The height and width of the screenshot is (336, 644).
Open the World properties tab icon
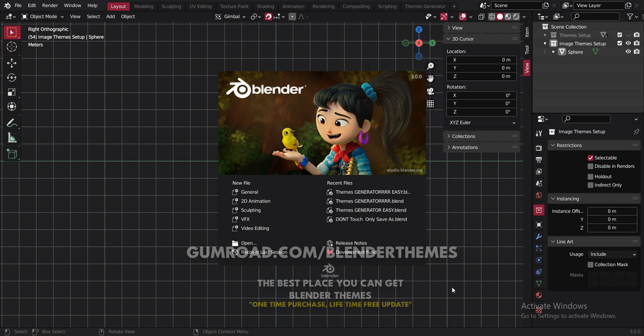[539, 196]
